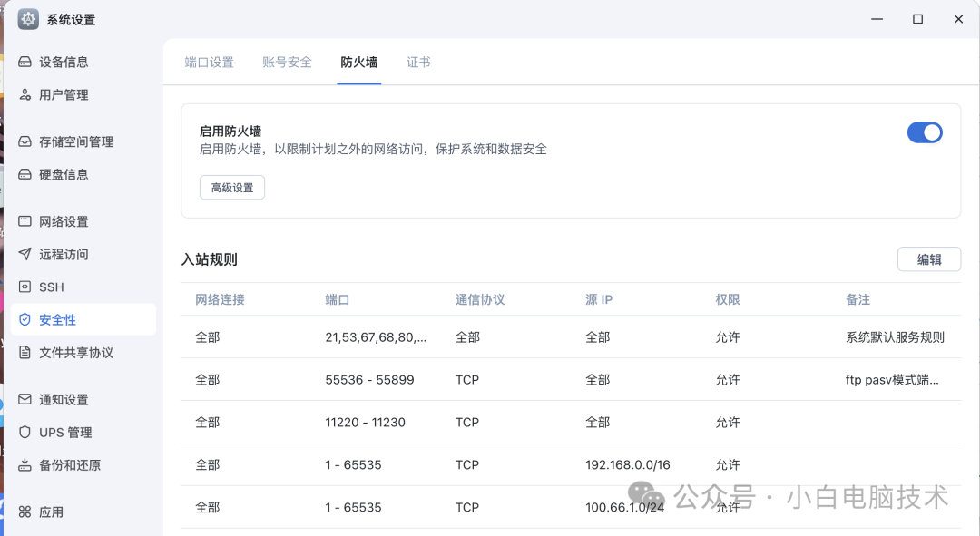980x536 pixels.
Task: Select 文件共享协议 in the sidebar
Action: (83, 352)
